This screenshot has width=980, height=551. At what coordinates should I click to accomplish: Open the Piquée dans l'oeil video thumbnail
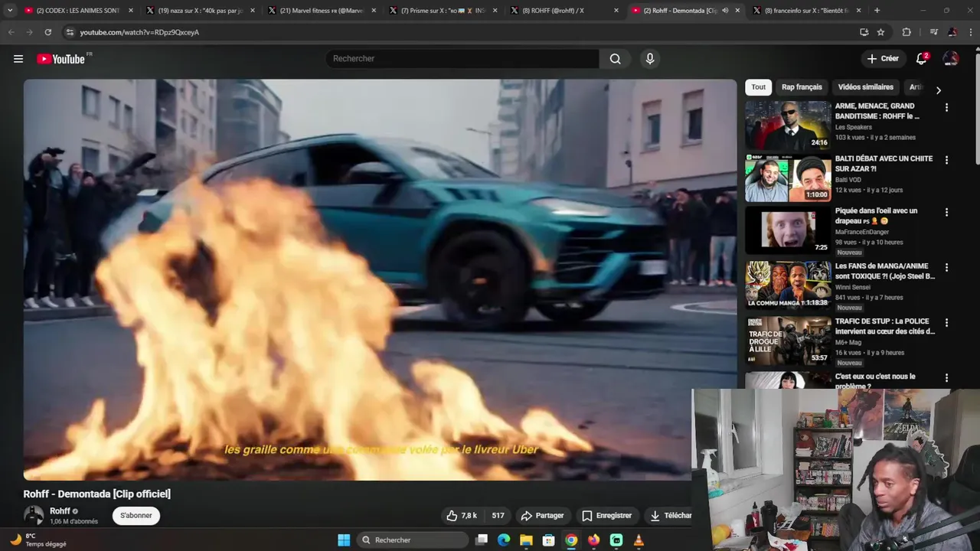[788, 230]
